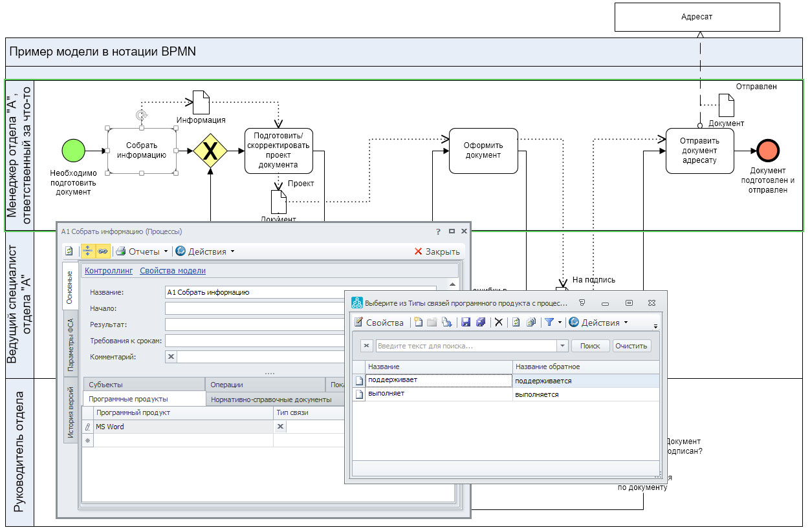The height and width of the screenshot is (532, 810).
Task: Toggle the chain link button in process toolbar
Action: coord(103,251)
